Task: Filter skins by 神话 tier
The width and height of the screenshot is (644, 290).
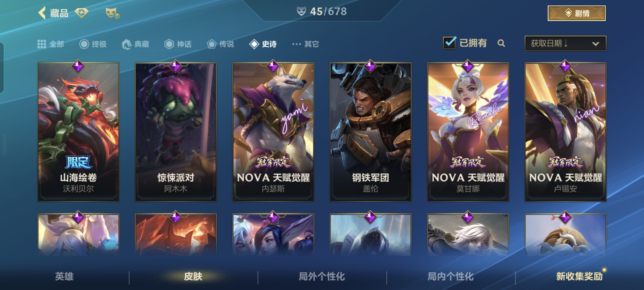Action: click(178, 44)
